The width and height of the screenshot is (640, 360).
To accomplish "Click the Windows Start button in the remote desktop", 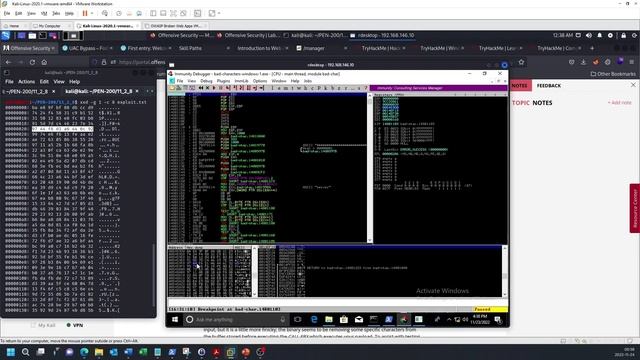I will (175, 320).
